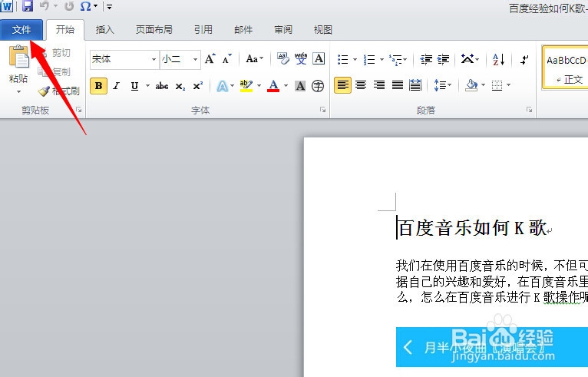Click the document title 百度音乐如何K歌

(x=472, y=228)
